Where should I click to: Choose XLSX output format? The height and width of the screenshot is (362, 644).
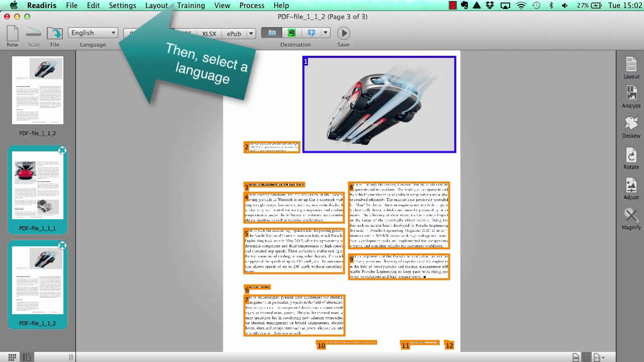(209, 34)
